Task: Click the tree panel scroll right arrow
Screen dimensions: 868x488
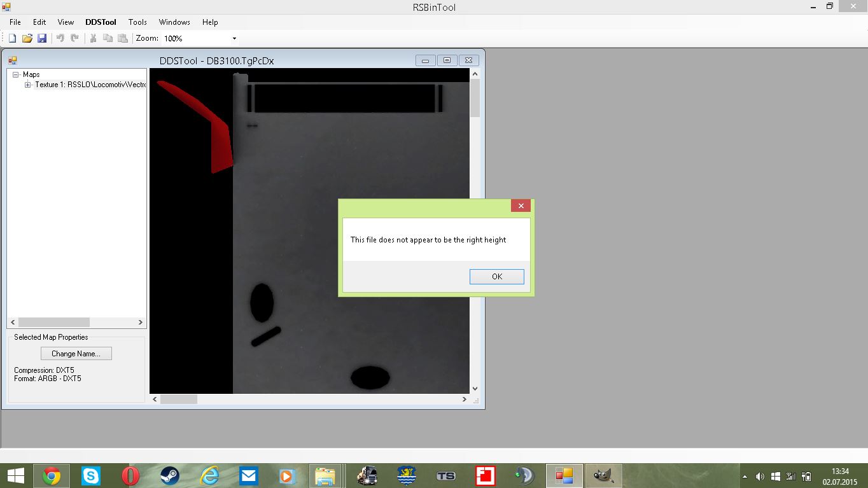Action: click(x=141, y=322)
